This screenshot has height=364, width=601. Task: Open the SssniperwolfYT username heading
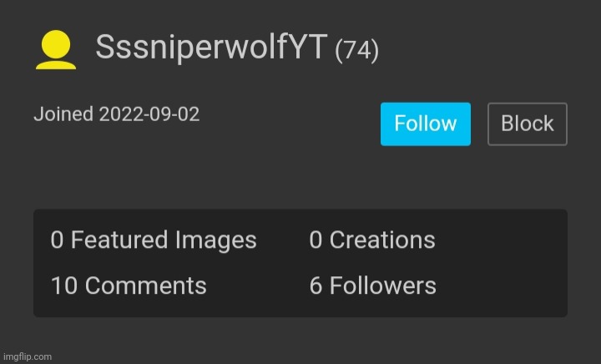coord(211,47)
